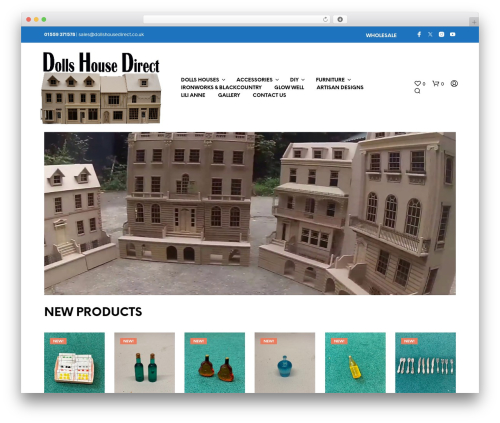Screen dimensions: 500x423
Task: Open the X (Twitter) social icon
Action: [430, 34]
